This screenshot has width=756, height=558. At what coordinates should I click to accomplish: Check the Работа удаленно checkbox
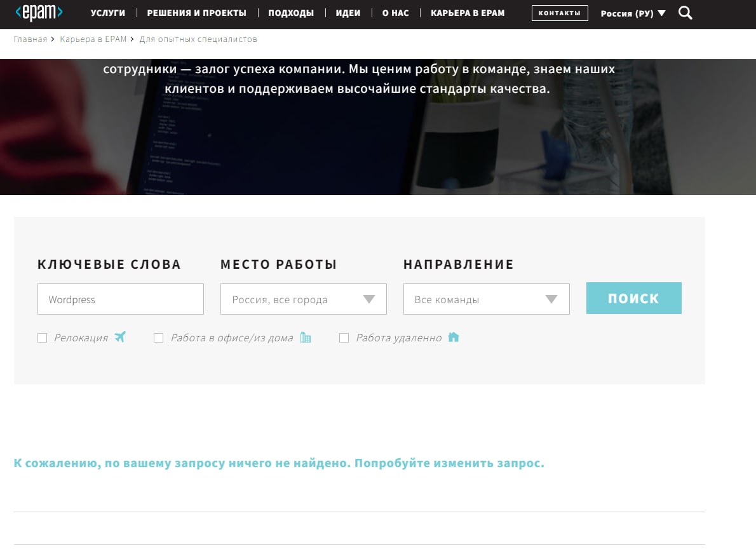(344, 337)
